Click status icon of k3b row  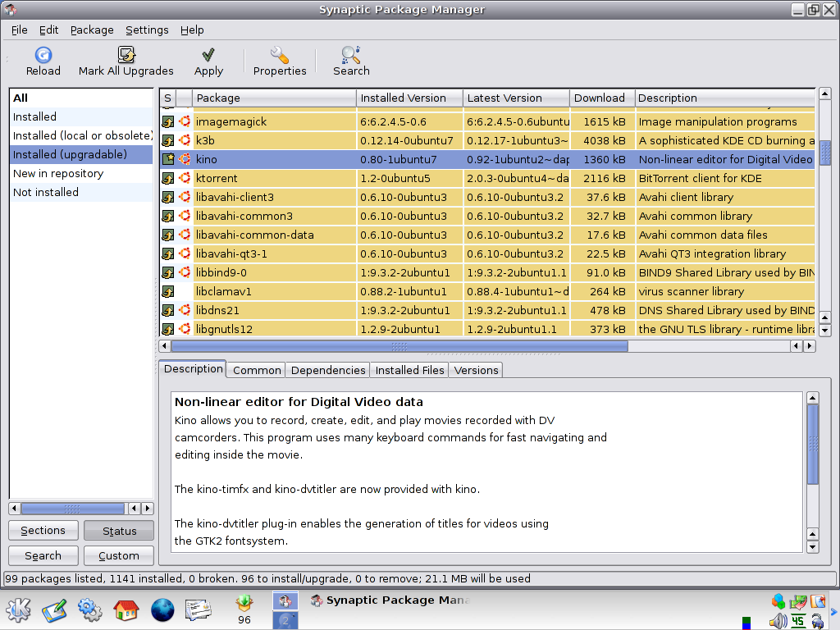(168, 140)
